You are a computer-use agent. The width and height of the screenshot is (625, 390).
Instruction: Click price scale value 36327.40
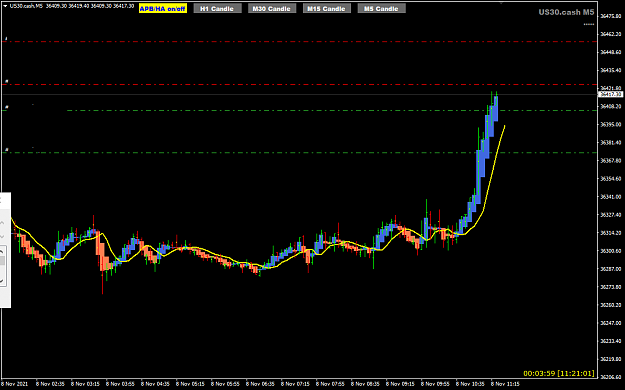coord(611,215)
